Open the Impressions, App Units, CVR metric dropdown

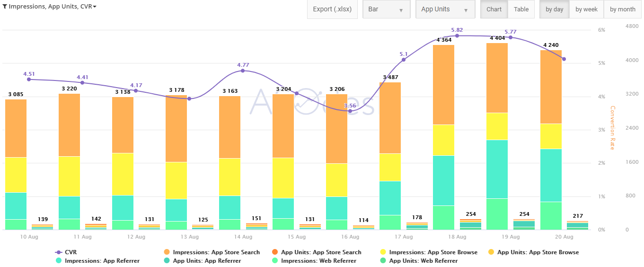pos(52,7)
